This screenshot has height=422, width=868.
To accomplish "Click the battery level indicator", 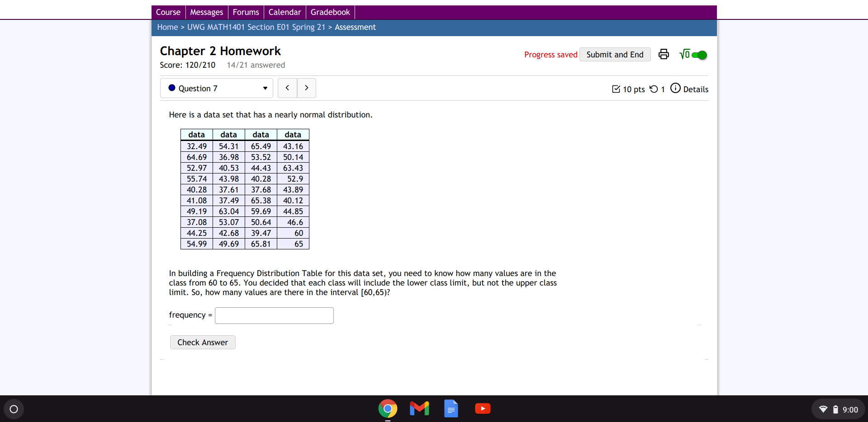I will pyautogui.click(x=836, y=409).
